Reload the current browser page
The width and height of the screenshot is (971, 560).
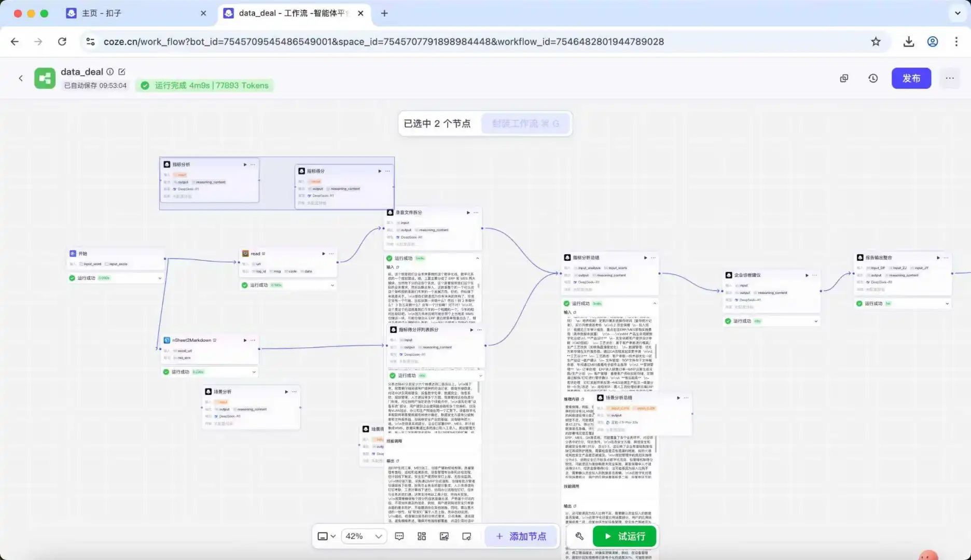click(62, 41)
